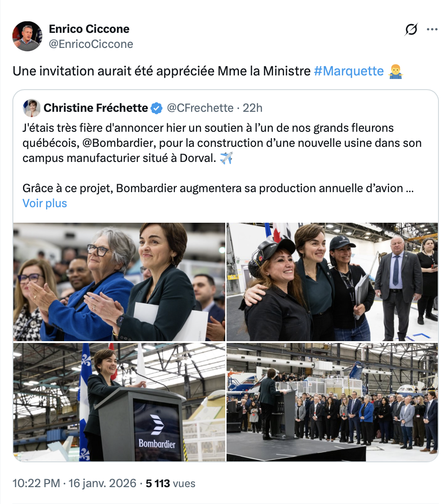Open the applauding women photo
Screen dimensions: 446x504
pyautogui.click(x=119, y=282)
